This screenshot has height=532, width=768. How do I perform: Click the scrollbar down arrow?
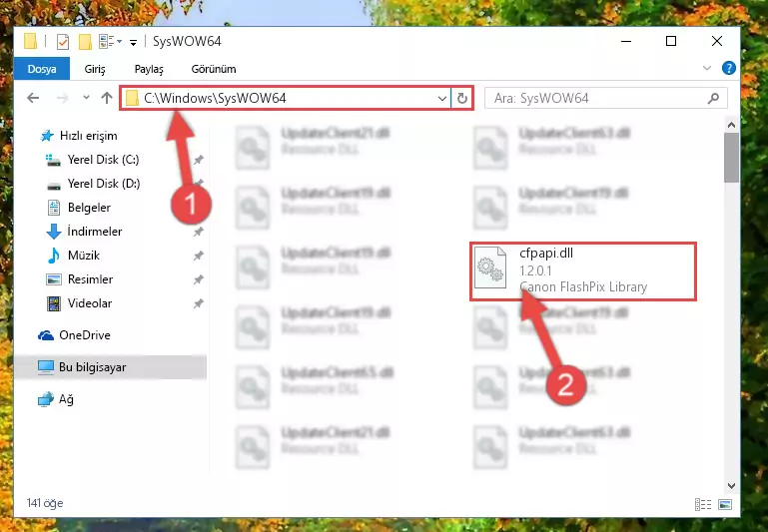731,485
